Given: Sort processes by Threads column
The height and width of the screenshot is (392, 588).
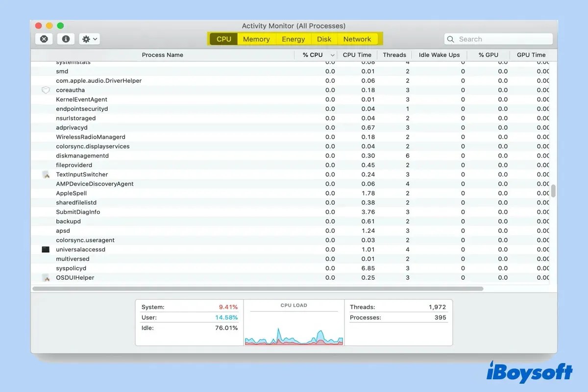Looking at the screenshot, I should (394, 55).
